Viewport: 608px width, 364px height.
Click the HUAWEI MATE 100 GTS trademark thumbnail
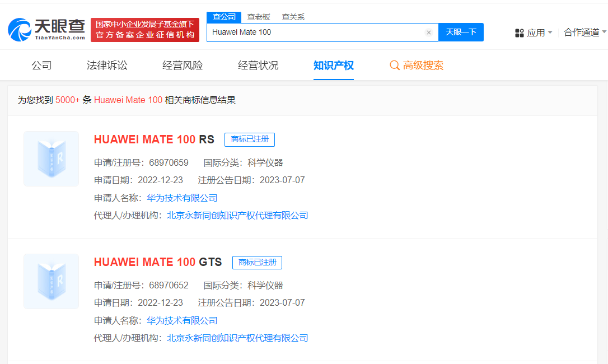tap(51, 281)
